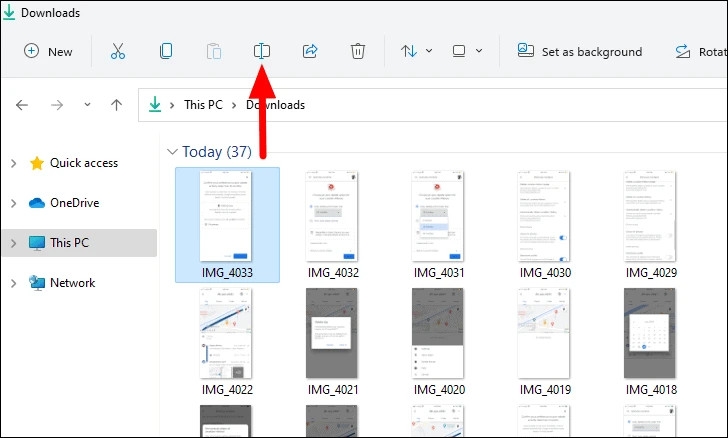Click the IMG_4031 file name label
This screenshot has height=438, width=728.
(x=439, y=273)
